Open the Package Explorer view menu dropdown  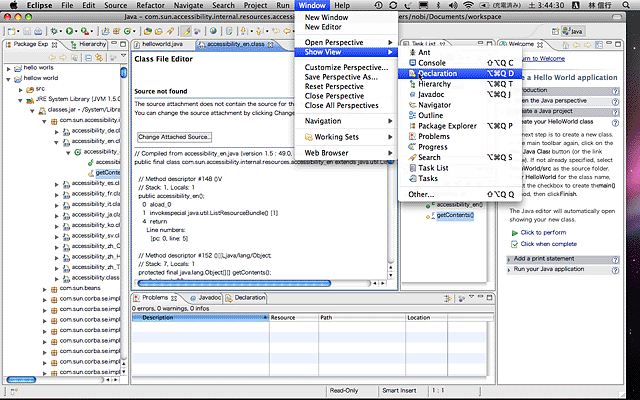pyautogui.click(x=124, y=56)
